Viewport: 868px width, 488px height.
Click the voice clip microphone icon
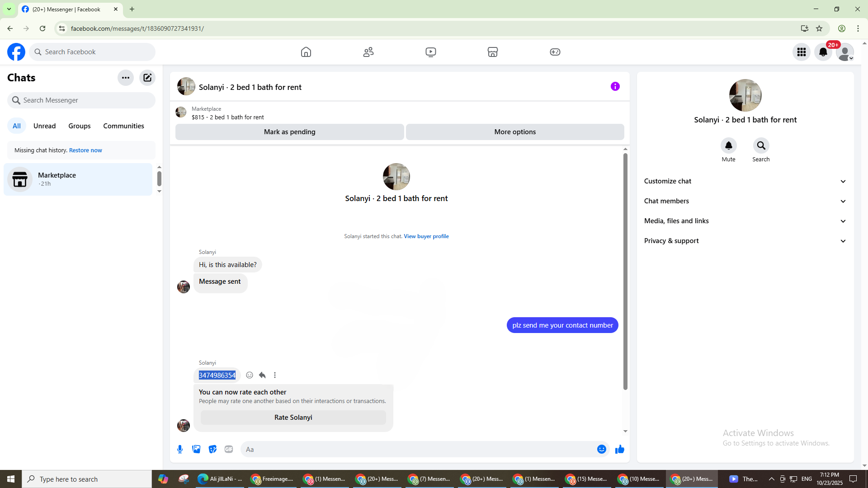(180, 449)
